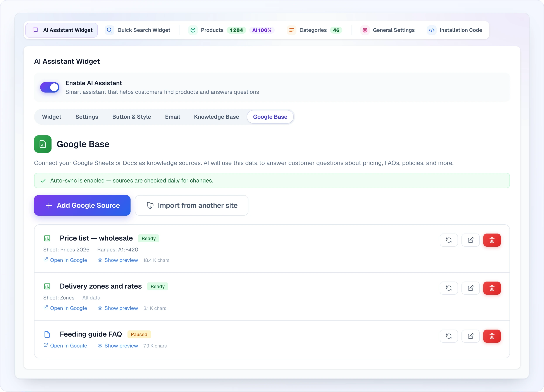Viewport: 544px width, 392px height.
Task: Open Feeding guide FAQ in Google
Action: [65, 346]
